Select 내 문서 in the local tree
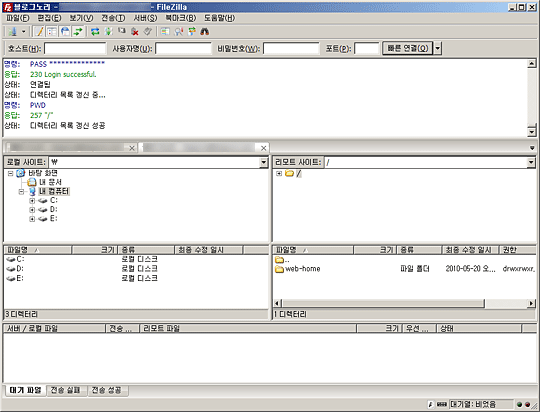The height and width of the screenshot is (412, 540). [50, 182]
